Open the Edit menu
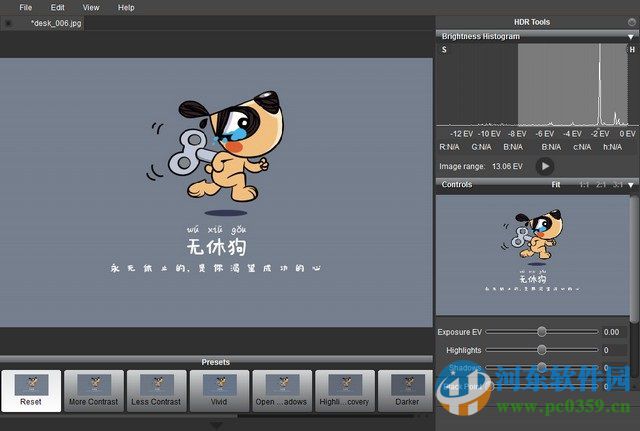The width and height of the screenshot is (640, 431). [x=58, y=7]
